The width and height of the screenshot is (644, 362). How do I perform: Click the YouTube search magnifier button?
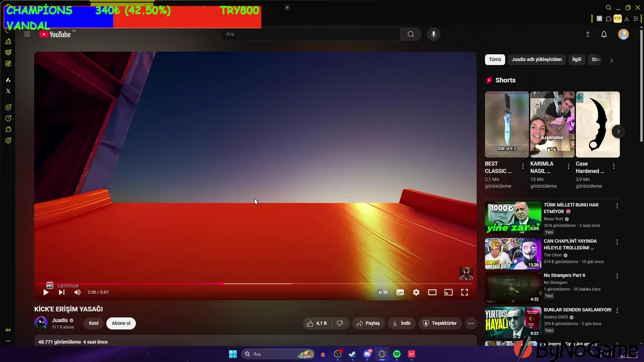point(411,34)
